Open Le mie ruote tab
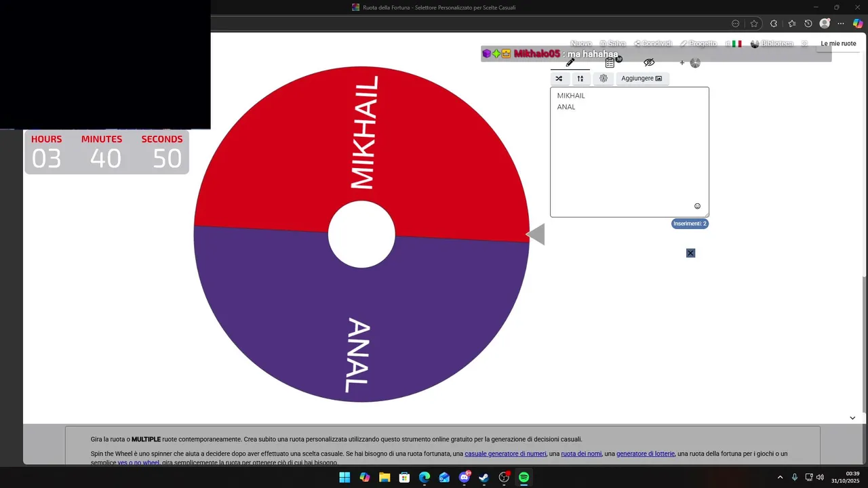This screenshot has height=488, width=868. pyautogui.click(x=838, y=43)
